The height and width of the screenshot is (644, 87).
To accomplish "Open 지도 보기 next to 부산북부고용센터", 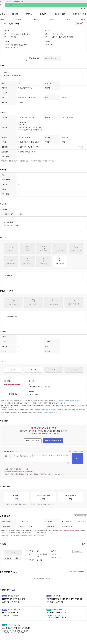I will click(x=81, y=521).
